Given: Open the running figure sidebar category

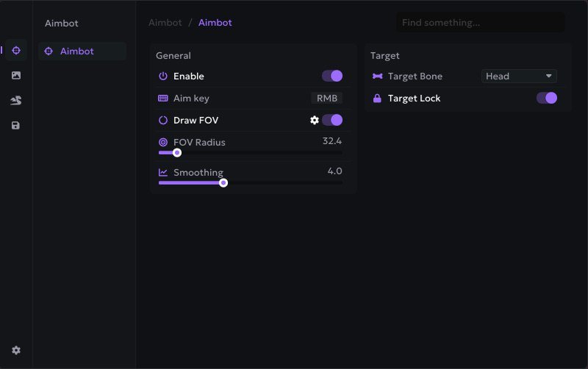Looking at the screenshot, I should [x=16, y=101].
